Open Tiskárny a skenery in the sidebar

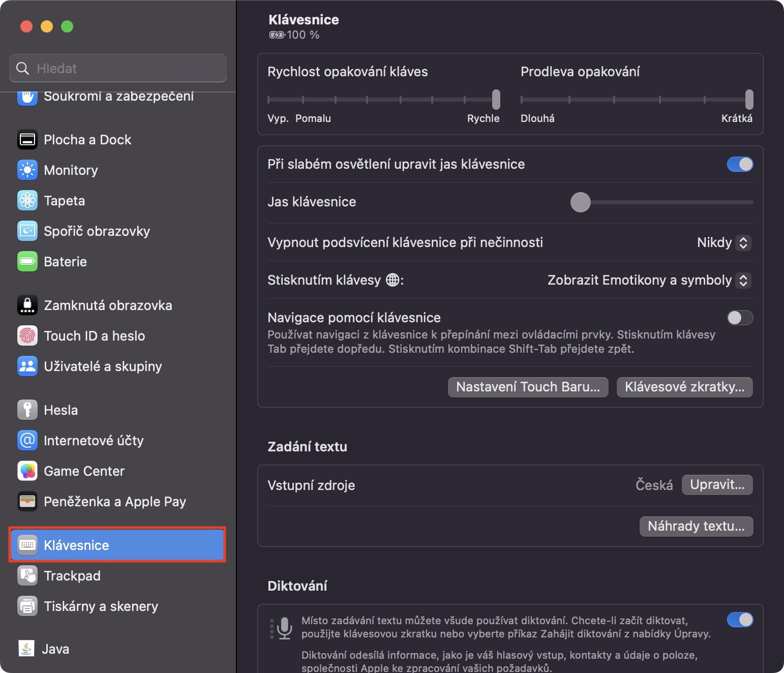(101, 606)
